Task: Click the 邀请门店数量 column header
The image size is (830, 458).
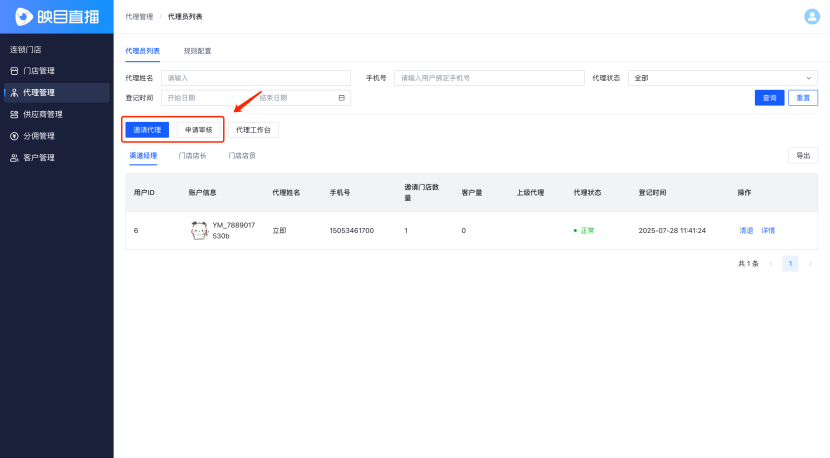Action: [421, 193]
